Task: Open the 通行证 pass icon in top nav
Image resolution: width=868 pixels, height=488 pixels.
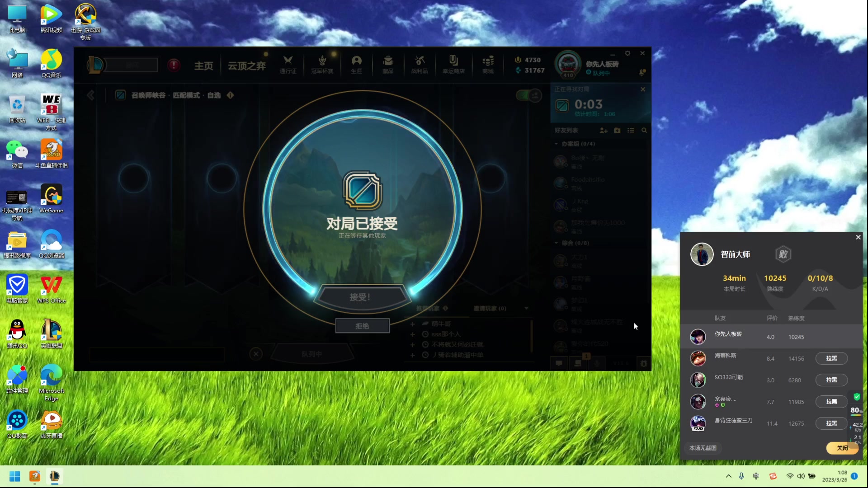Action: 288,65
